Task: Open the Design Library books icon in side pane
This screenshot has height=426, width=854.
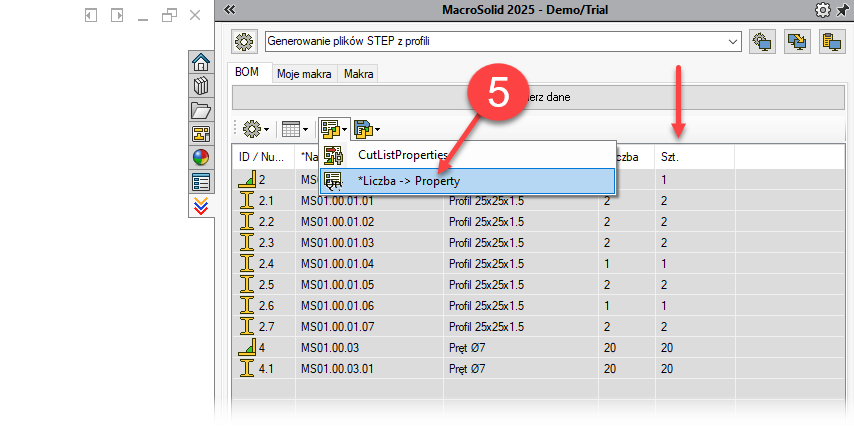Action: [x=201, y=86]
